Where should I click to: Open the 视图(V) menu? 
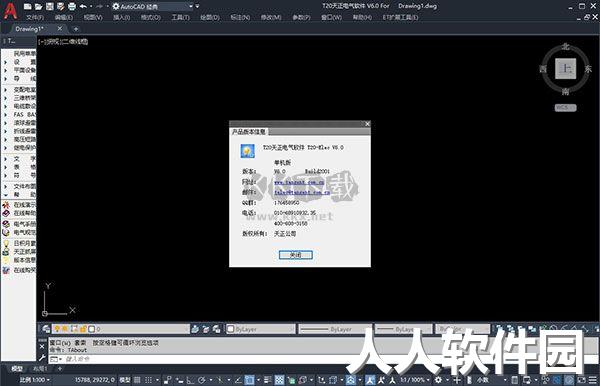click(93, 17)
